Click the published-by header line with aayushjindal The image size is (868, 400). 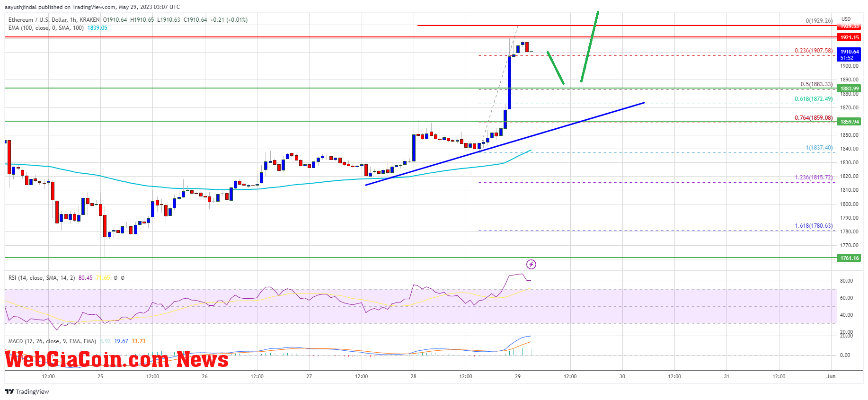click(92, 7)
